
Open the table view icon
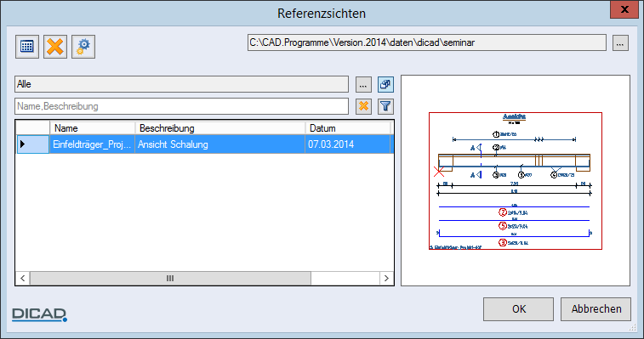(27, 47)
